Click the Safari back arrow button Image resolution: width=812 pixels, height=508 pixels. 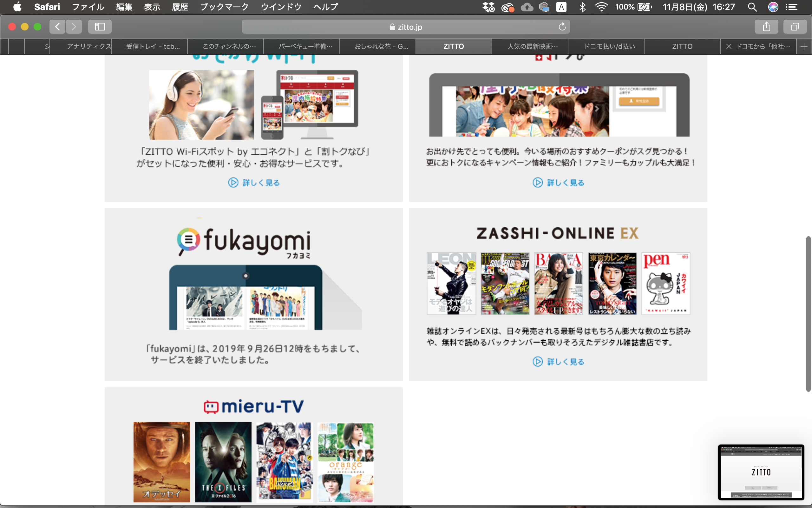[57, 27]
